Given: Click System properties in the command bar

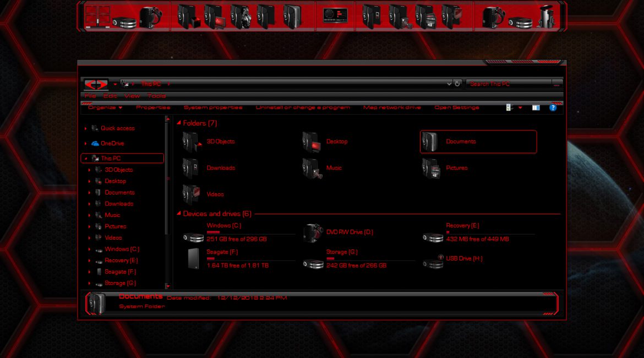Looking at the screenshot, I should pos(213,107).
